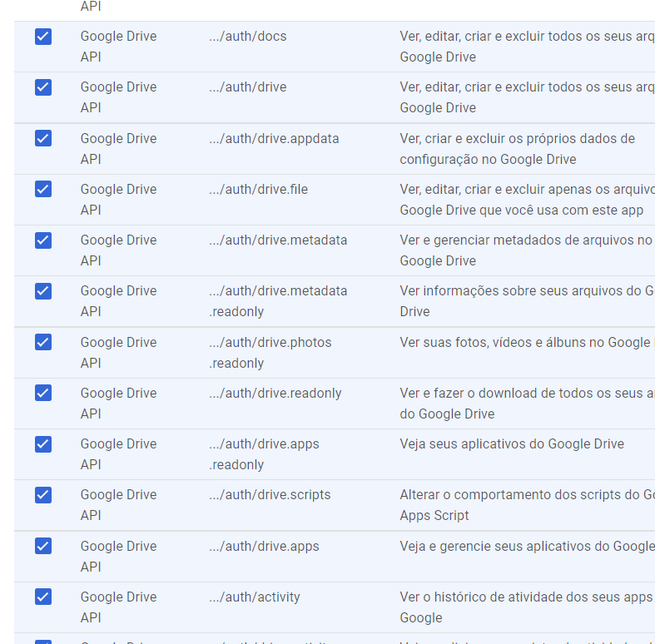Toggle the .../auth/drive.readonly checkbox
The height and width of the screenshot is (644, 655).
[43, 393]
